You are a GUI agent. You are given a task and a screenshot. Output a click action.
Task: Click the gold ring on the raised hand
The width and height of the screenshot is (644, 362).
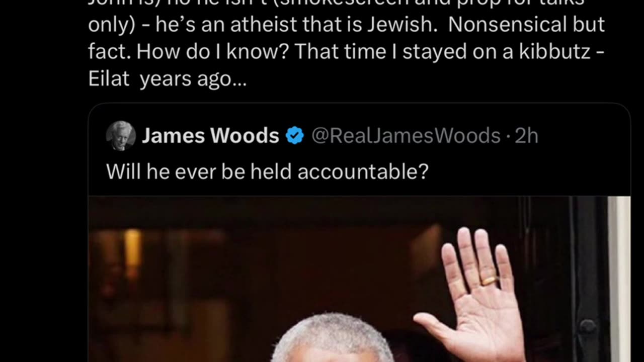click(x=489, y=281)
